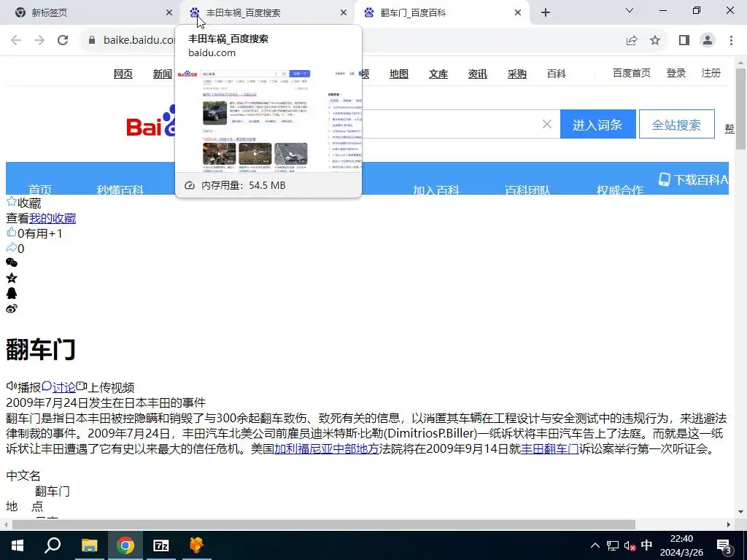Image resolution: width=747 pixels, height=560 pixels.
Task: Click the 播报 speaker icon
Action: tap(12, 386)
